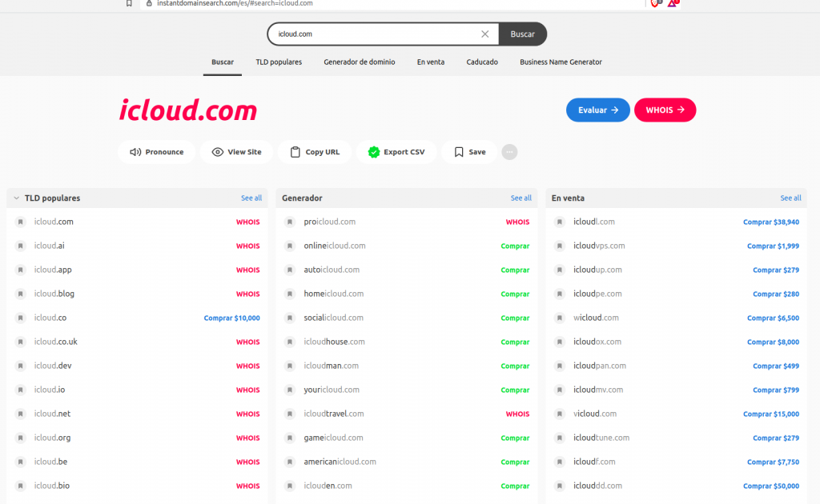This screenshot has height=504, width=820.
Task: Bookmark the socialicloud.com generator row
Action: pos(290,318)
